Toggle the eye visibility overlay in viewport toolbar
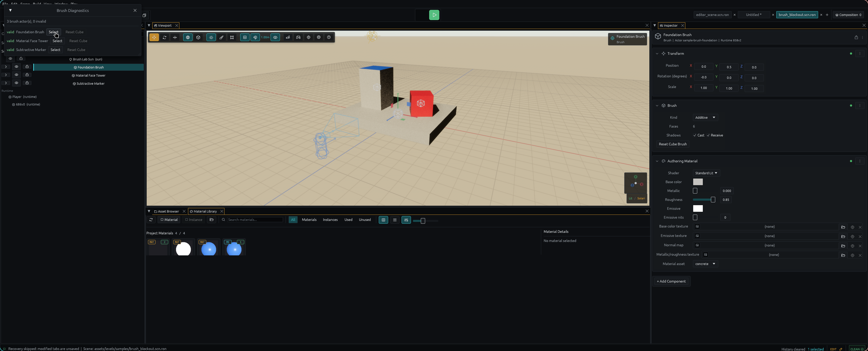This screenshot has height=351, width=868. pos(275,38)
